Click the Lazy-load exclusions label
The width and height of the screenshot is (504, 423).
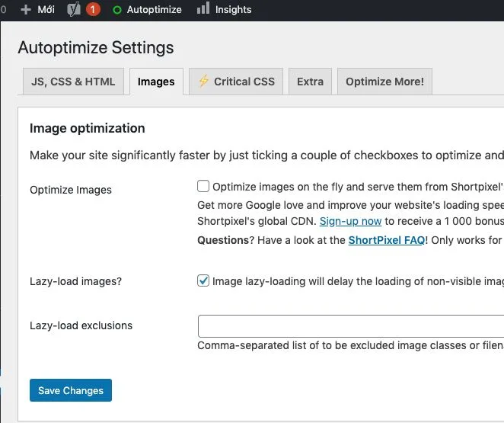tap(81, 325)
